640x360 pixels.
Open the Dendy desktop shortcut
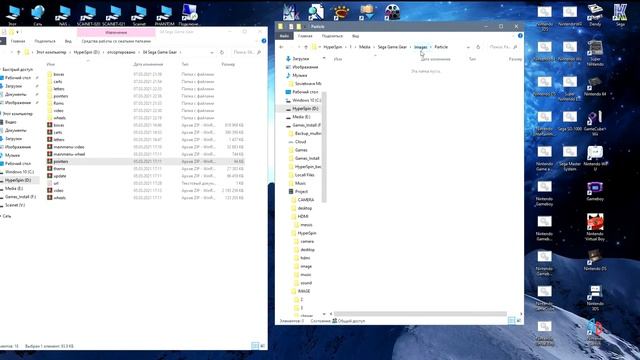tap(595, 15)
